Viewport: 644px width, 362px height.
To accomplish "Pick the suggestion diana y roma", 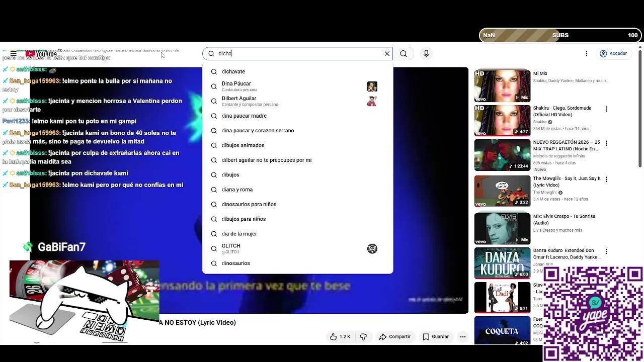I will (297, 190).
